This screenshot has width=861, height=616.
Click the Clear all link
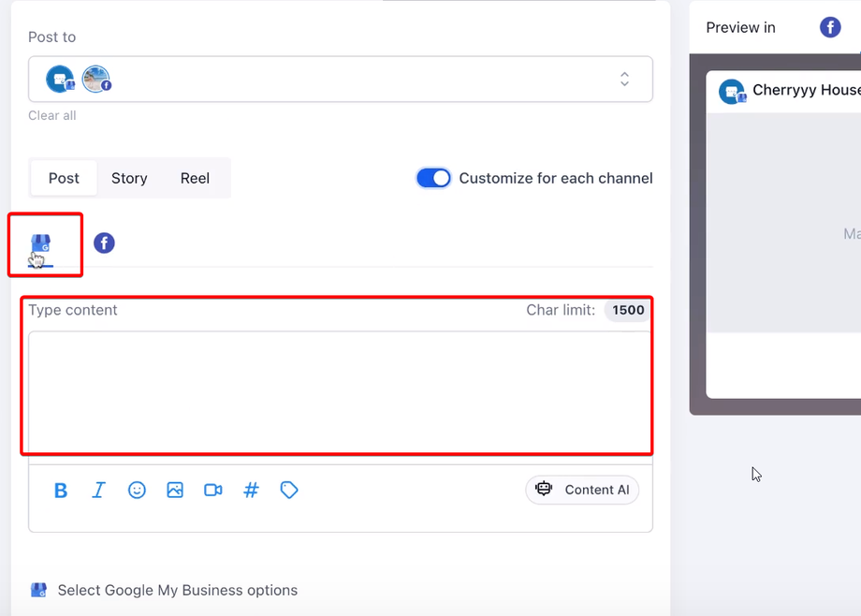[x=52, y=116]
